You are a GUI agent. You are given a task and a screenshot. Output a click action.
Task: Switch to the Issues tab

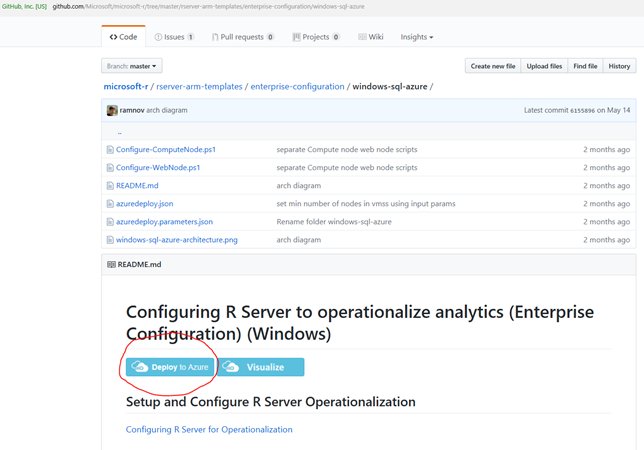(x=174, y=37)
